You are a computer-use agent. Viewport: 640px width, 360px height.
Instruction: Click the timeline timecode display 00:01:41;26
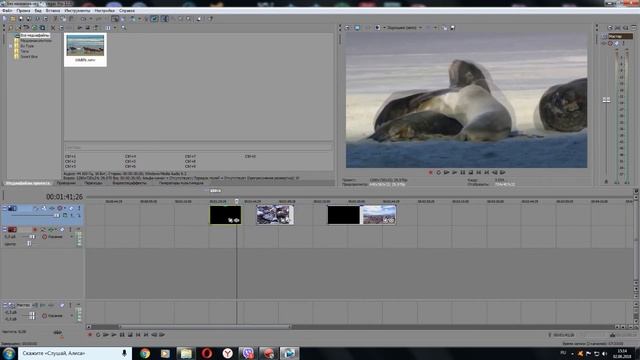point(64,197)
